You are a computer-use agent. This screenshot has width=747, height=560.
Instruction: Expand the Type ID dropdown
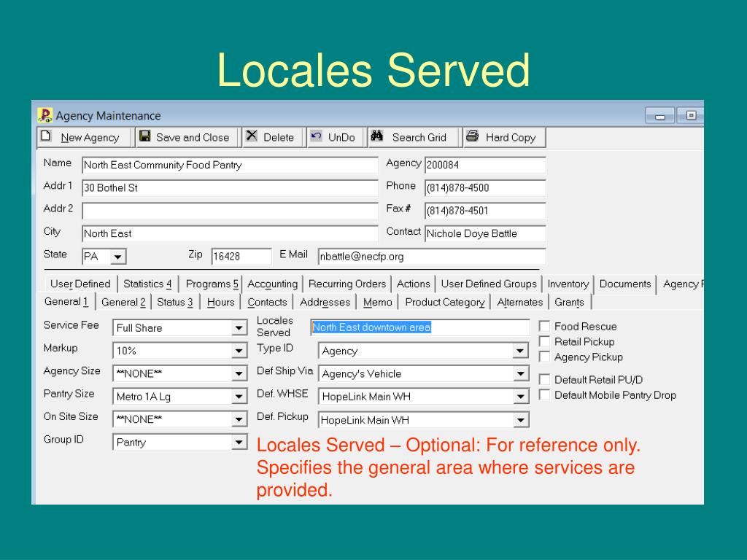(520, 351)
